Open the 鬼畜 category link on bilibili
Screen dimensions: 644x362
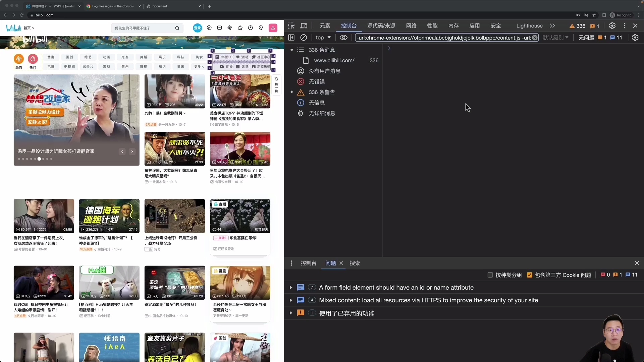[125, 57]
